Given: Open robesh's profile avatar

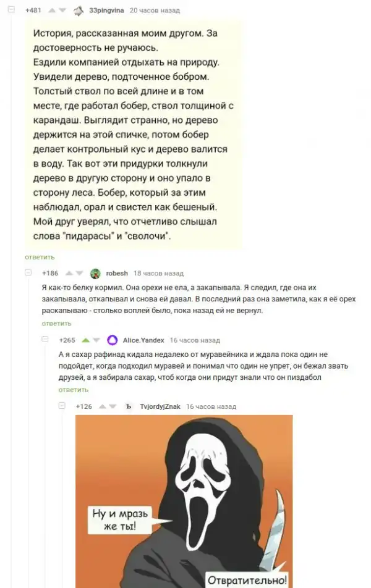Looking at the screenshot, I should (x=95, y=274).
